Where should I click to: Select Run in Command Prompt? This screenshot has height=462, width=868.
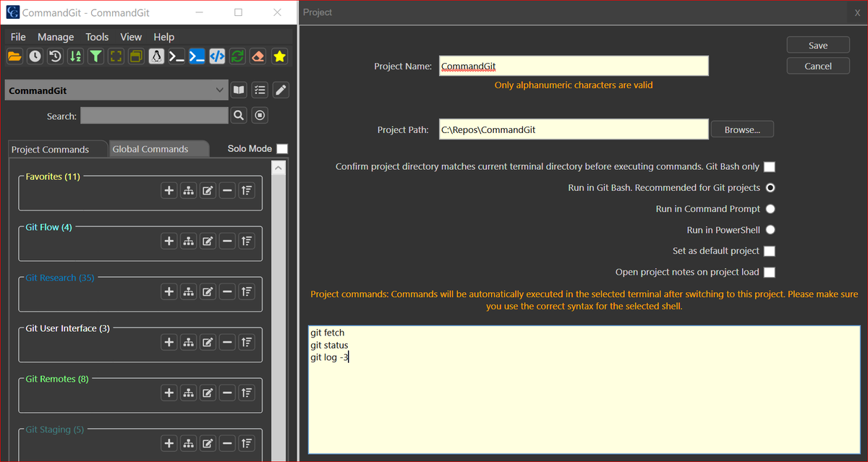click(x=770, y=208)
